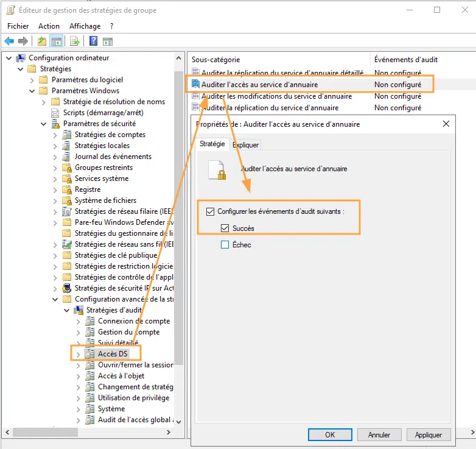
Task: Open the ? help menu
Action: [112, 26]
